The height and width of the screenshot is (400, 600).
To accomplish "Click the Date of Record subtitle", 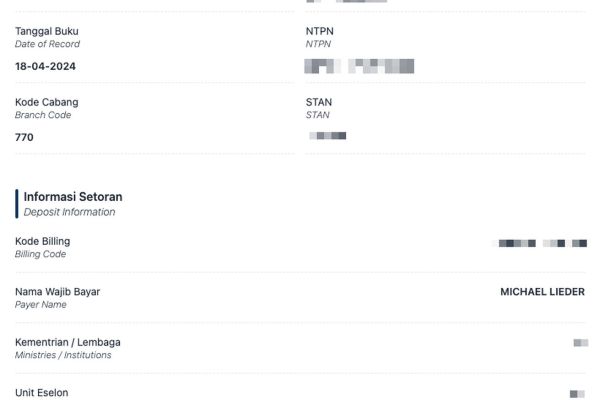I will [47, 44].
